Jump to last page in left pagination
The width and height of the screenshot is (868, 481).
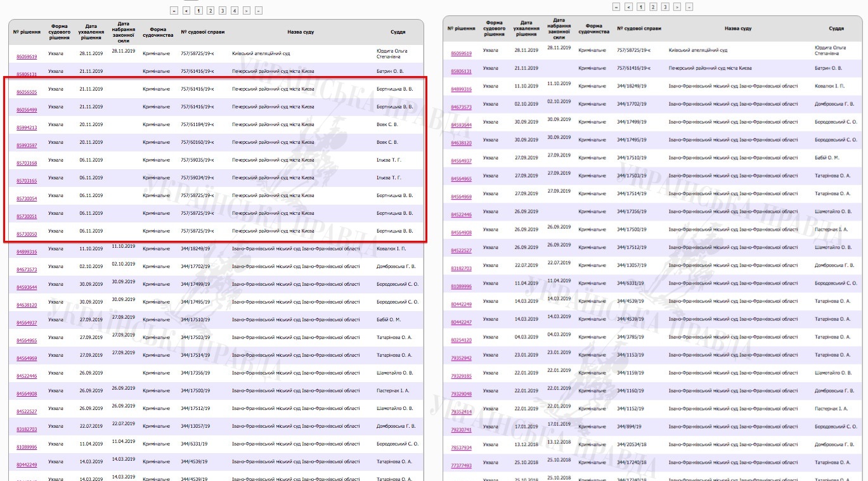[x=258, y=11]
